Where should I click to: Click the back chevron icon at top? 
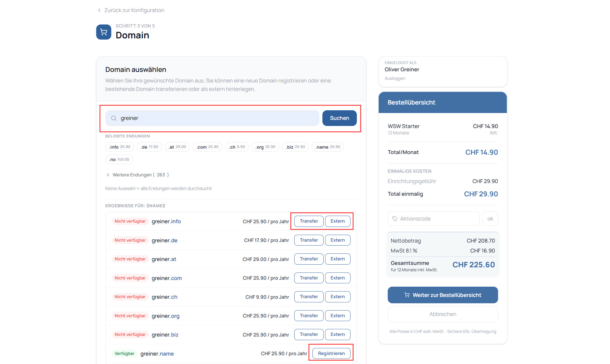99,10
